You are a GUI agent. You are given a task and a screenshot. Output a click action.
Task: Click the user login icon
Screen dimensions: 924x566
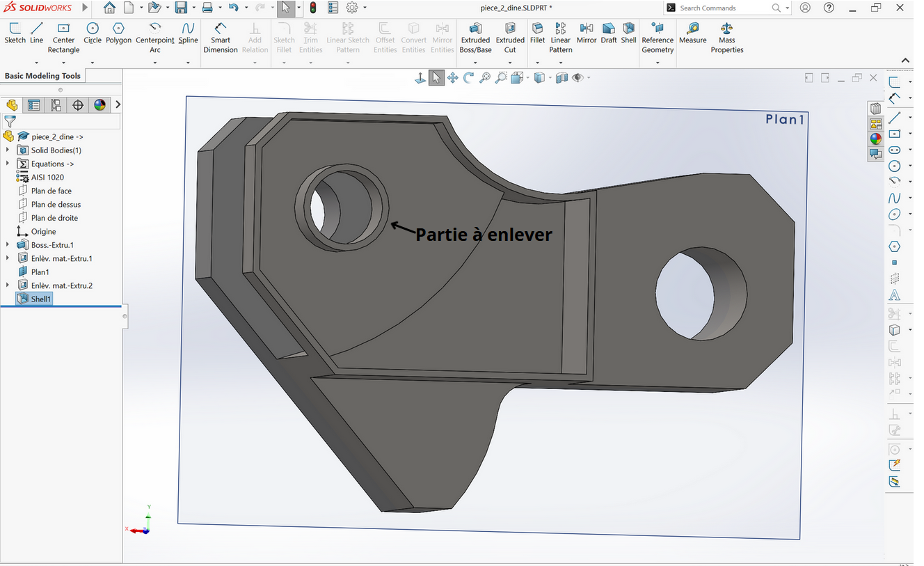(x=805, y=8)
